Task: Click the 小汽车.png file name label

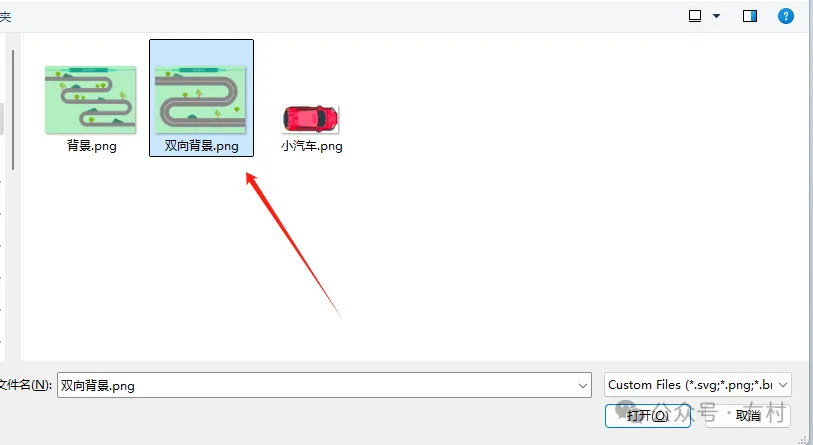Action: tap(312, 146)
